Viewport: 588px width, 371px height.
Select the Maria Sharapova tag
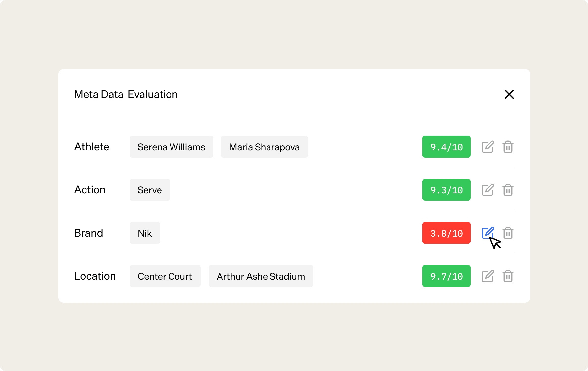(264, 147)
